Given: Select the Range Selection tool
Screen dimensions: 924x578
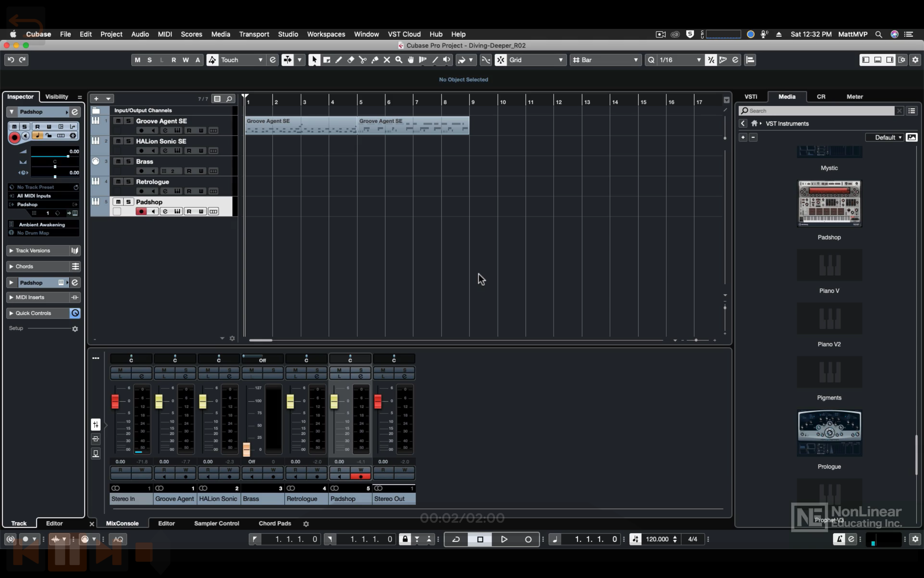Looking at the screenshot, I should (x=326, y=60).
